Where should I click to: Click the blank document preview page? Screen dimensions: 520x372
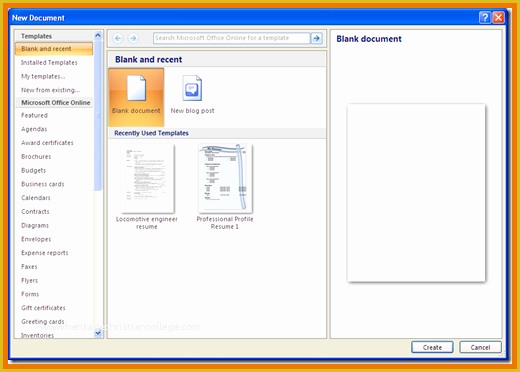416,193
